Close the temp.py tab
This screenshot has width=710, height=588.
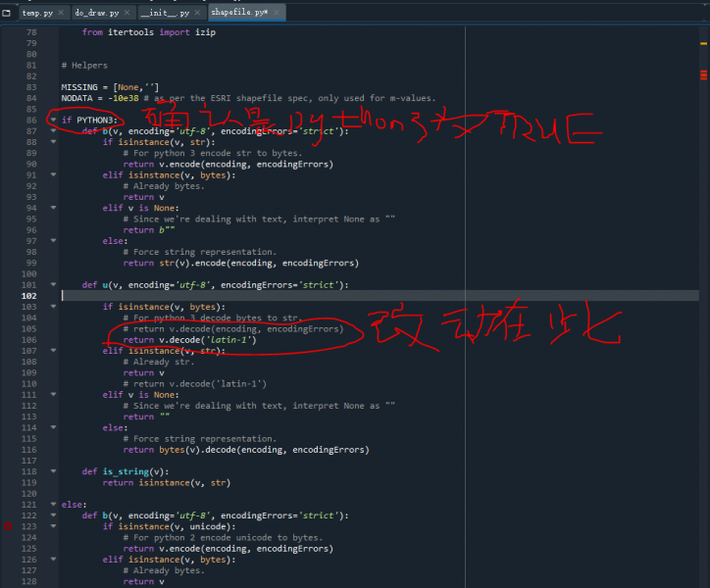point(62,13)
